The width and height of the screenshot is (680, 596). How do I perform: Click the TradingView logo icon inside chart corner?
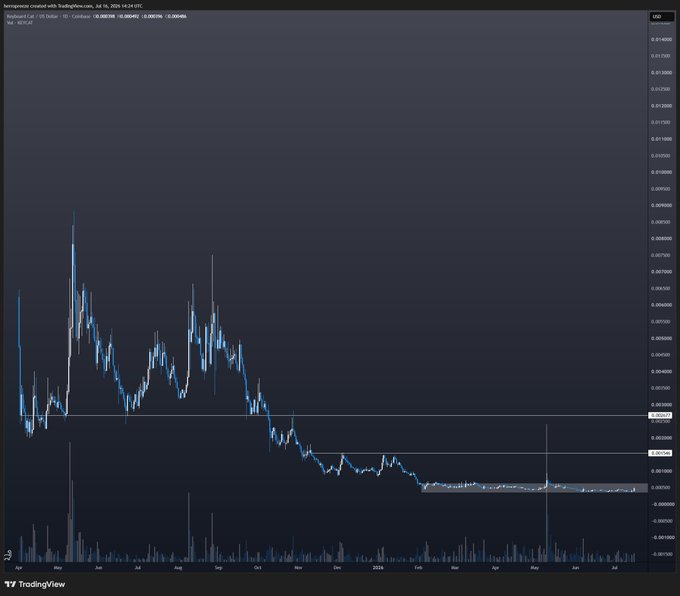pos(8,556)
